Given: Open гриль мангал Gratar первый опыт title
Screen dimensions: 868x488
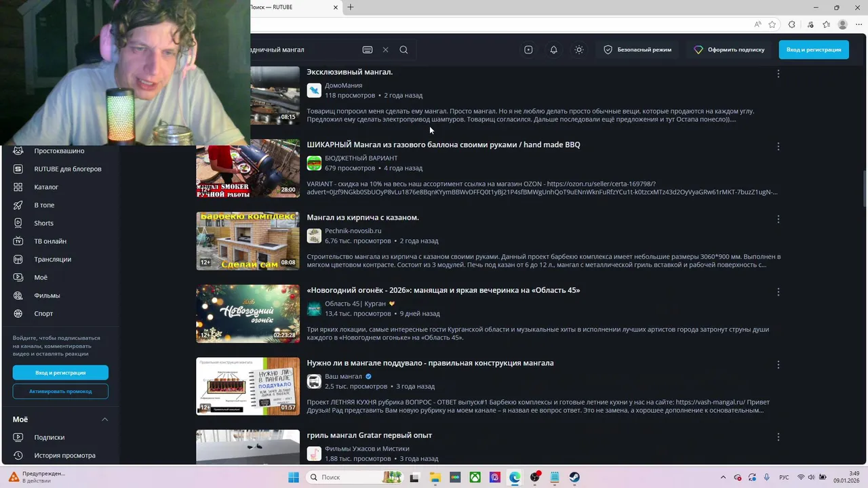Looking at the screenshot, I should 370,435.
